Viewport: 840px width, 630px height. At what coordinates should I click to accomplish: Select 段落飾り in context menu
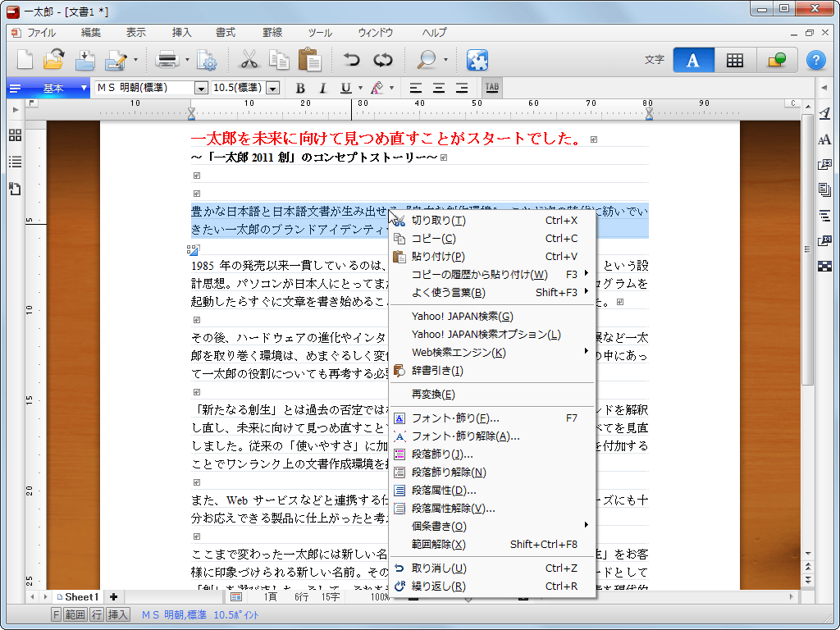tap(492, 454)
